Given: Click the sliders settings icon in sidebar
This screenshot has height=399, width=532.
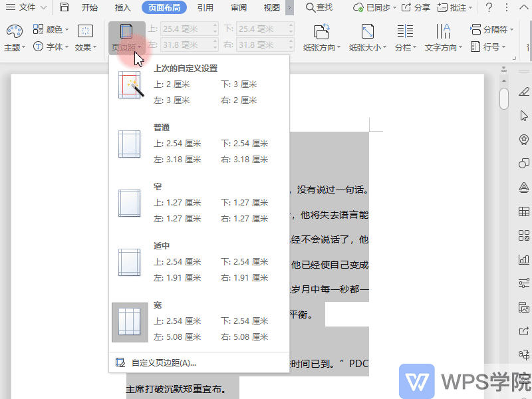Looking at the screenshot, I should click(x=524, y=283).
